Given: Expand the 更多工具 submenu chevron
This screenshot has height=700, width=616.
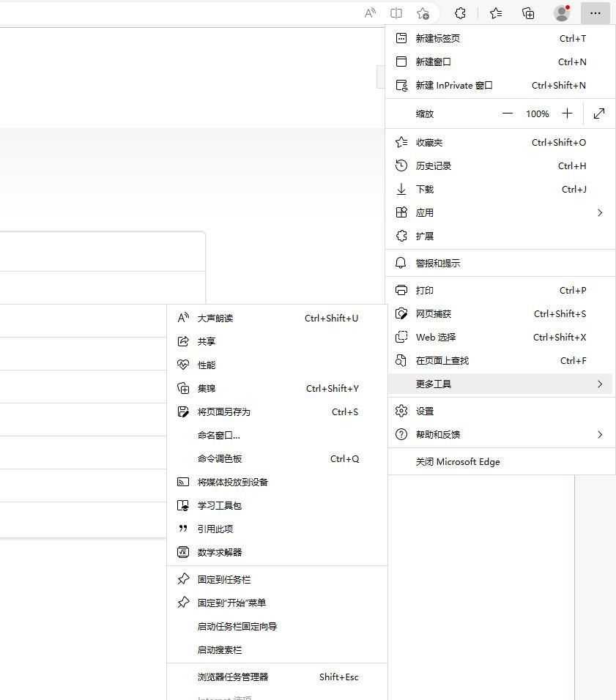Looking at the screenshot, I should coord(600,384).
